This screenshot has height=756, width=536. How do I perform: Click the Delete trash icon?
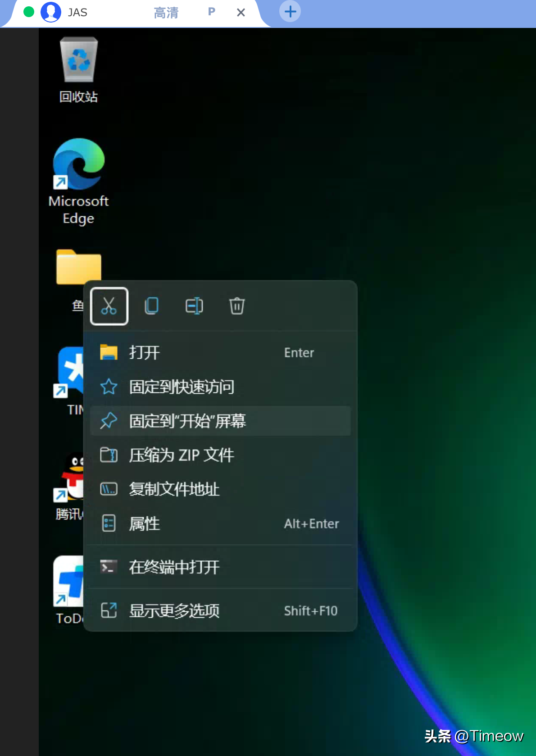click(x=237, y=306)
